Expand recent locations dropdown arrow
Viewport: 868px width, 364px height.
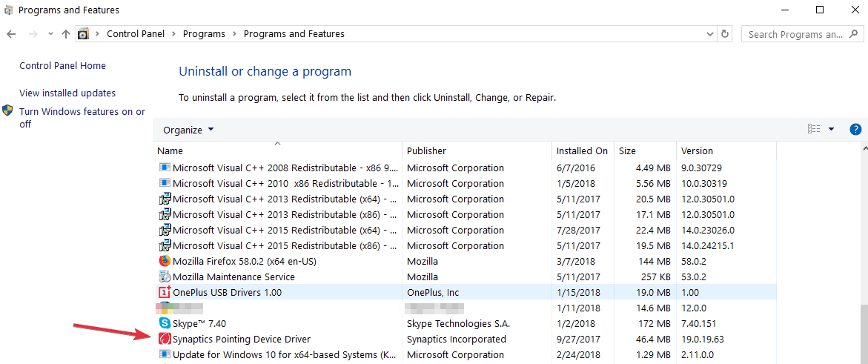click(50, 34)
